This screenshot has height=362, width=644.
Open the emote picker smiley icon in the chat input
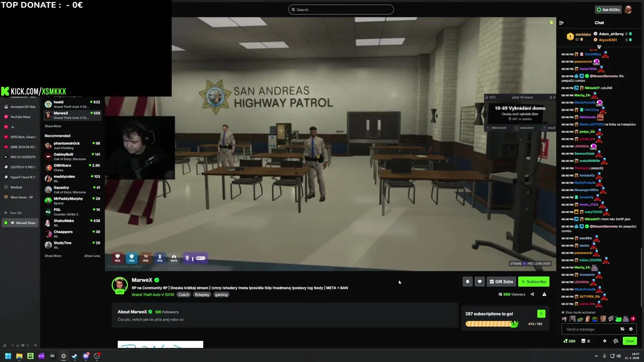(630, 329)
